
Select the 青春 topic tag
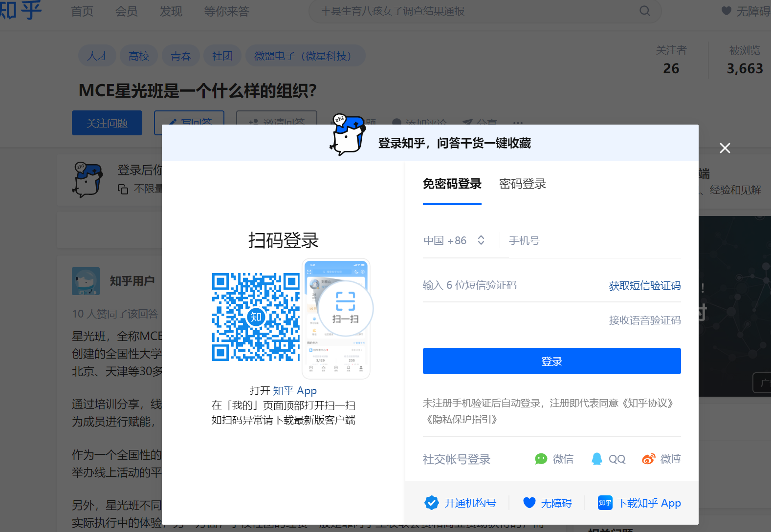[180, 56]
